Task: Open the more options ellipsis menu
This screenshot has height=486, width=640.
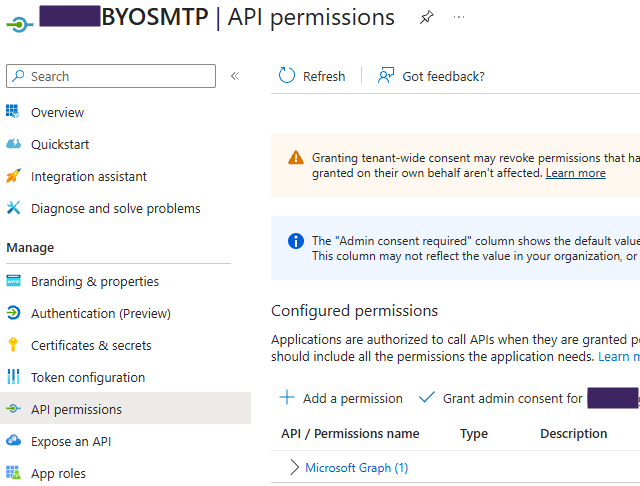Action: click(x=459, y=17)
